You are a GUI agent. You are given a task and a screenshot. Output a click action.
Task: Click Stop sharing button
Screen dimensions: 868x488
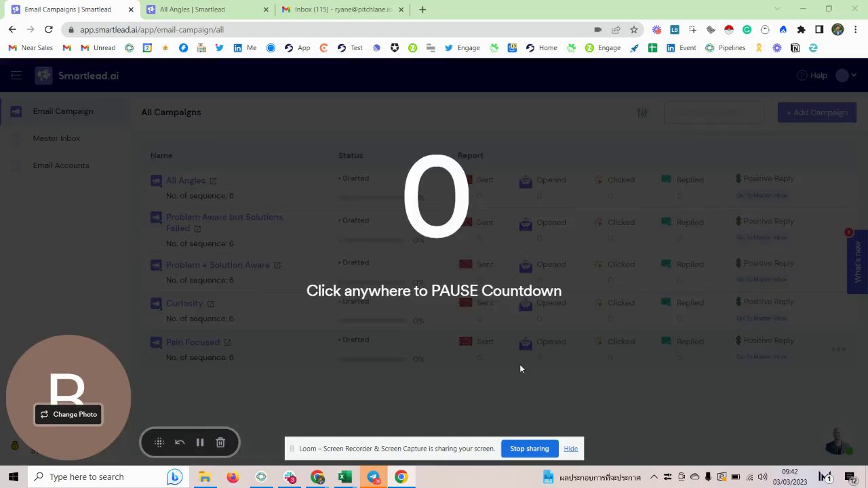click(530, 449)
